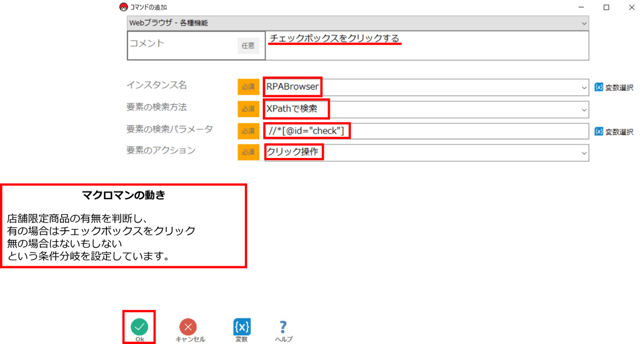Screen dimensions: 644x344
Task: Expand the 要素の検索方法 XPathで検索 dropdown
Action: coord(584,109)
